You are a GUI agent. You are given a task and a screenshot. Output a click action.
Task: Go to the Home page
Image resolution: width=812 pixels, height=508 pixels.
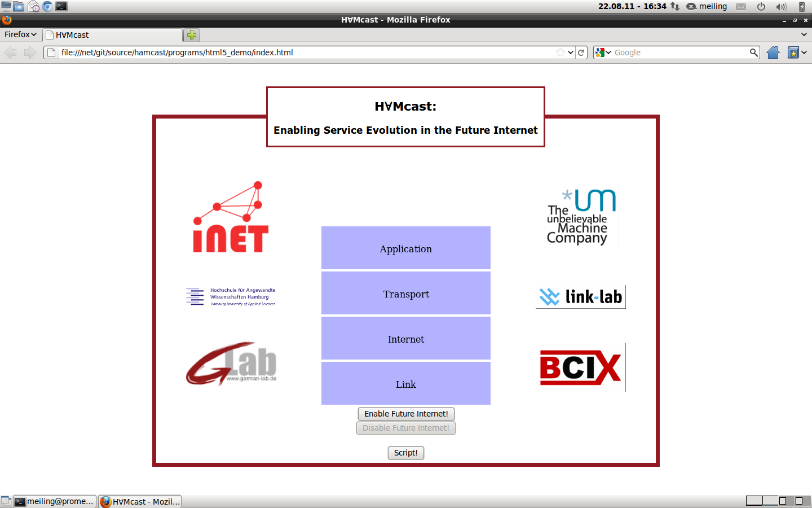(x=773, y=52)
